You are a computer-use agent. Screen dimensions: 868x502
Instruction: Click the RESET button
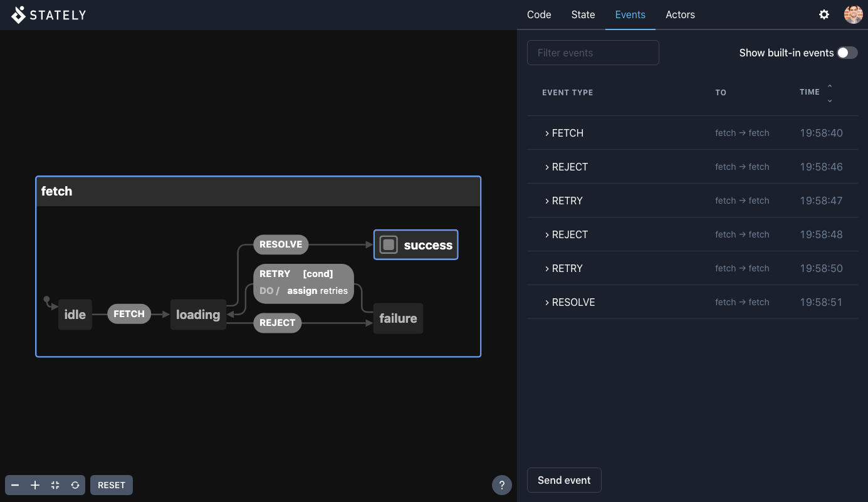pos(112,485)
